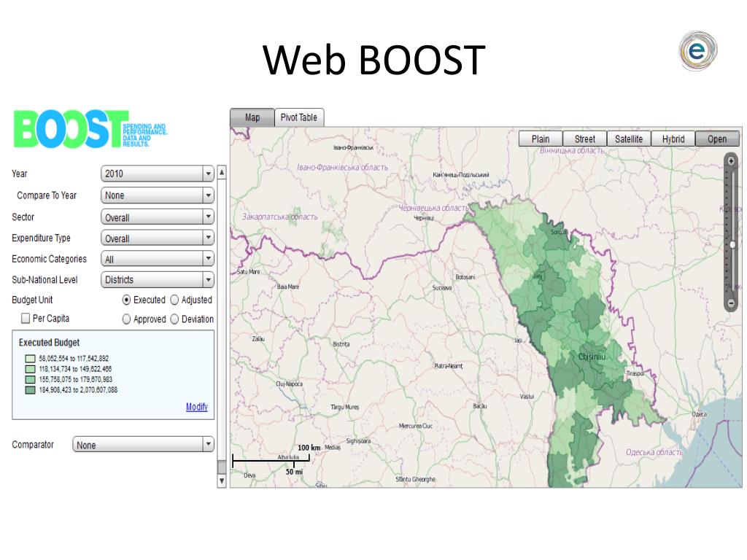Select the Street map style
Image resolution: width=747 pixels, height=560 pixels.
584,139
